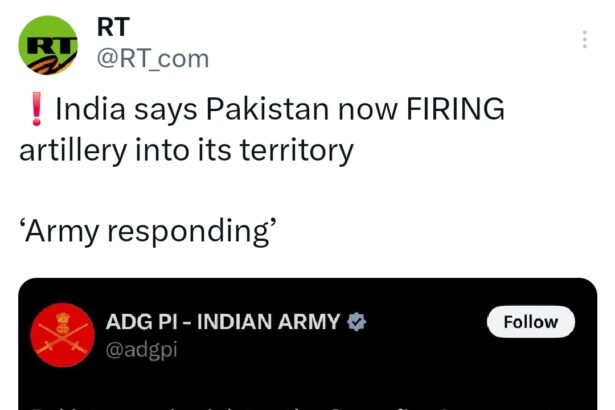
Task: Open the three-dot more options menu
Action: pyautogui.click(x=584, y=39)
